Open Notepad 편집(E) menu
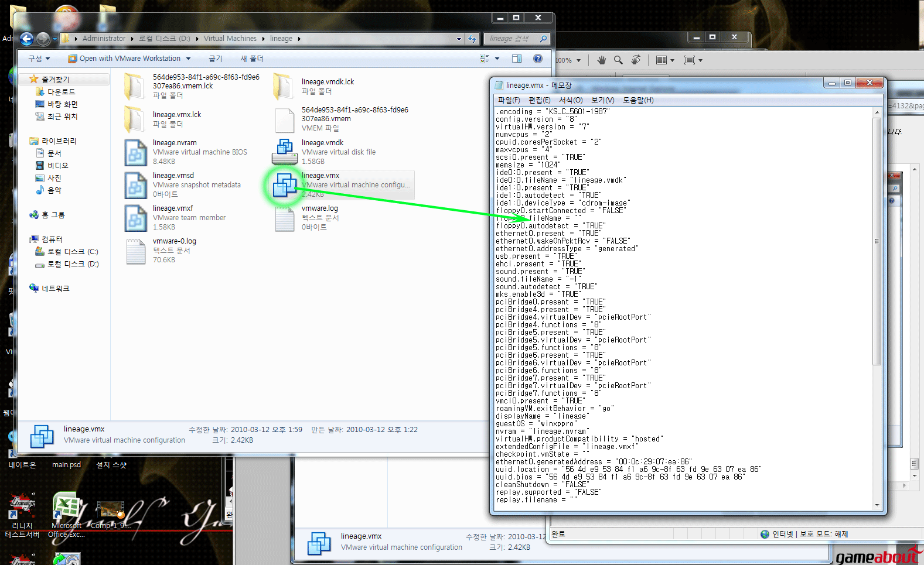 pos(540,100)
